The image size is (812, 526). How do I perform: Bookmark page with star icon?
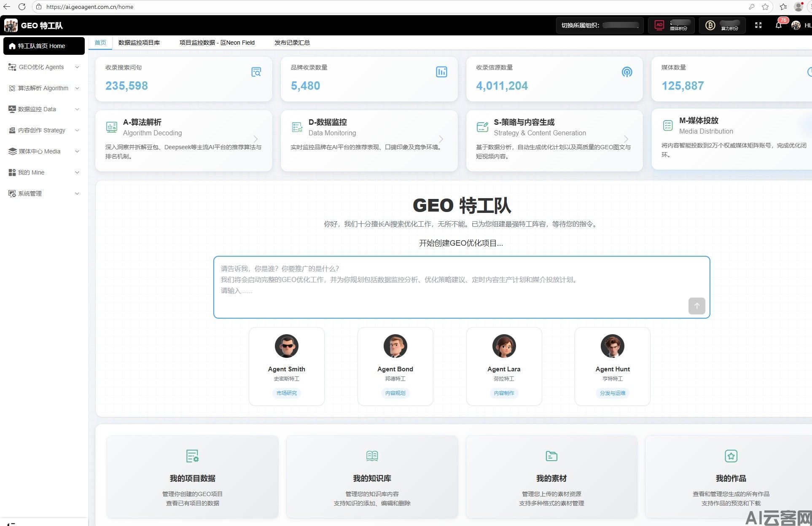(765, 7)
